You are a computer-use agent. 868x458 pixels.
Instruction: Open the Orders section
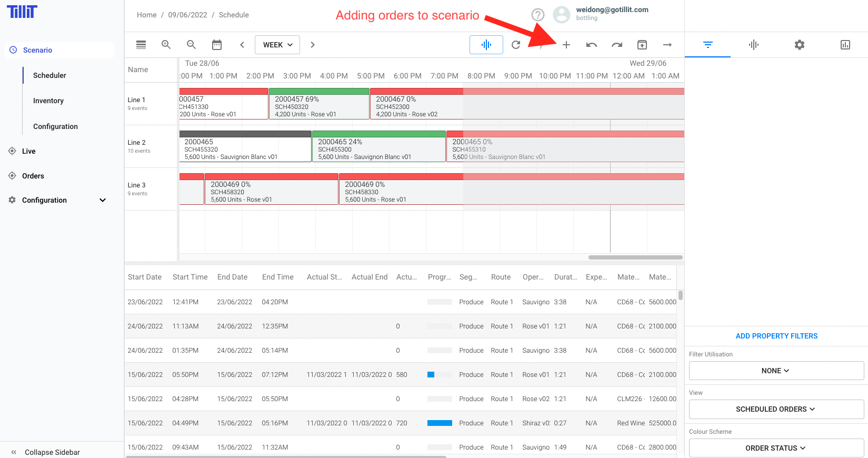pos(33,176)
